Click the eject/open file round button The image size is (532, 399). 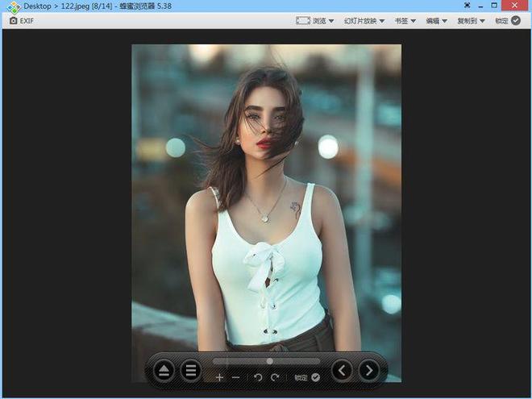point(164,371)
